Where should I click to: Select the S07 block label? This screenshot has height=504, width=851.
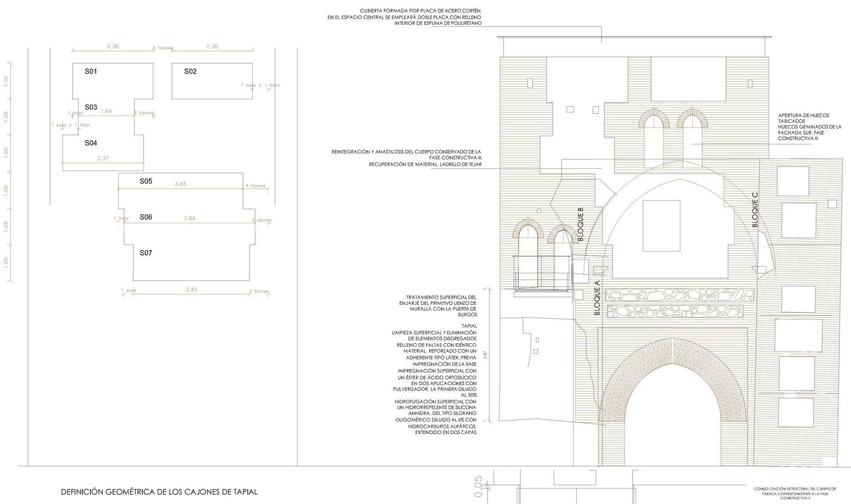pyautogui.click(x=146, y=253)
